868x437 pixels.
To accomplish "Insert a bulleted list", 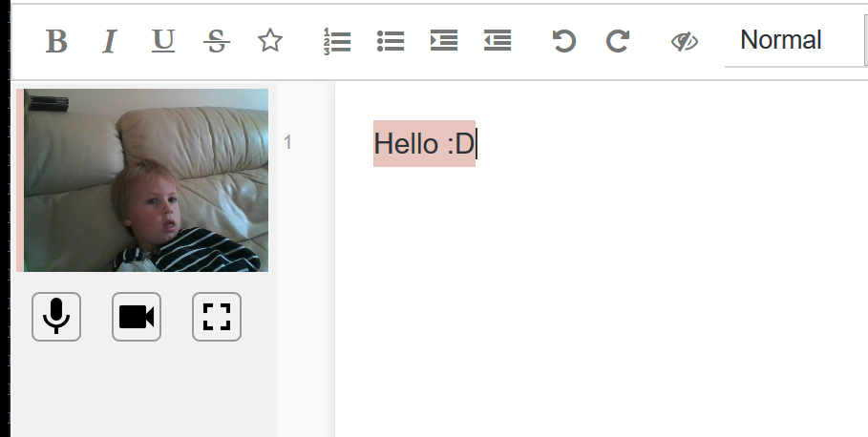I will click(391, 41).
